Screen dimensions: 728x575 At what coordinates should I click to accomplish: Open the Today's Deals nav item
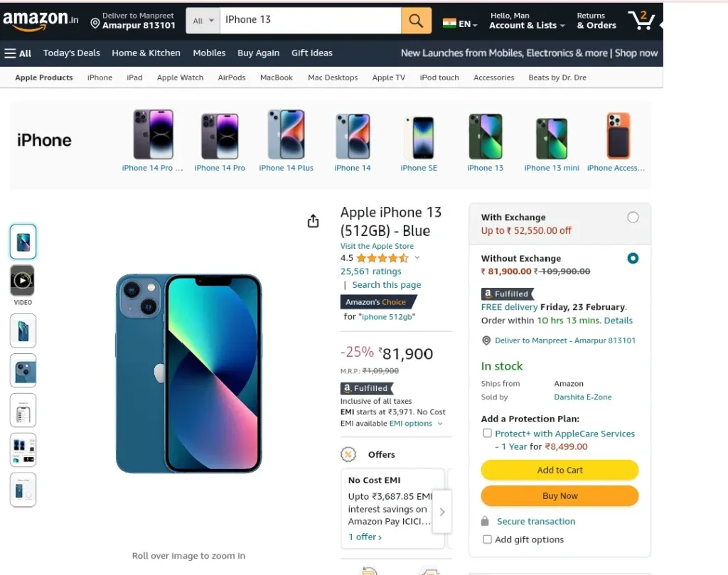pos(72,53)
